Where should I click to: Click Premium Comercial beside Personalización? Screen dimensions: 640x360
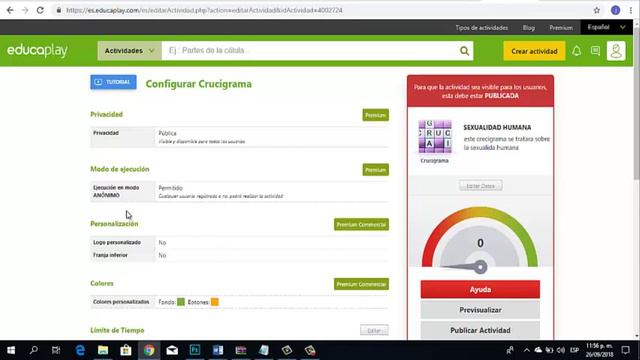click(361, 224)
